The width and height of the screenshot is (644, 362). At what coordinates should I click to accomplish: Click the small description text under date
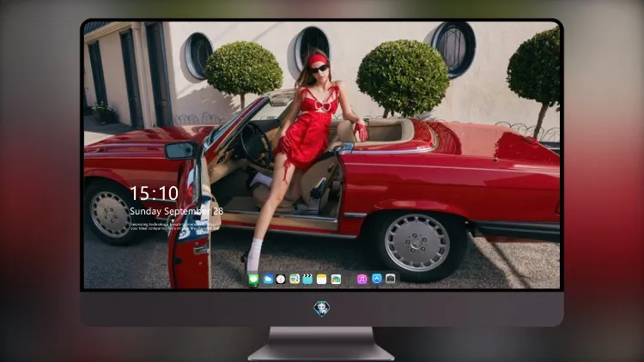click(x=173, y=226)
